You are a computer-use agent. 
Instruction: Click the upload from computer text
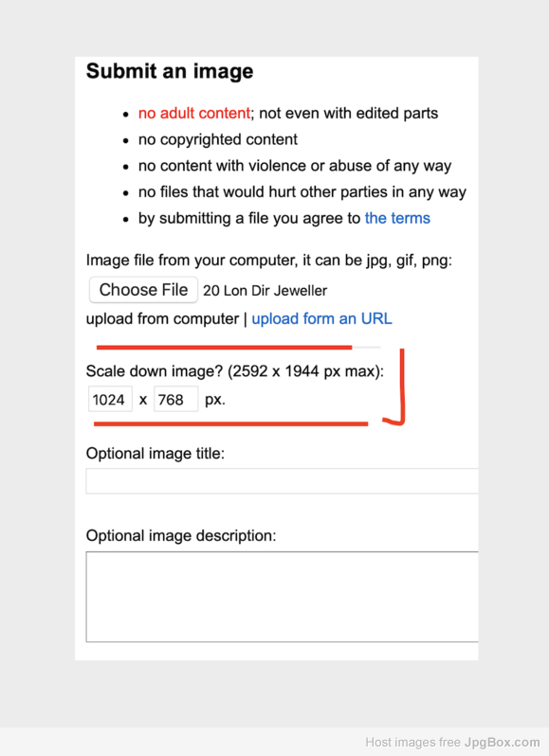click(162, 318)
